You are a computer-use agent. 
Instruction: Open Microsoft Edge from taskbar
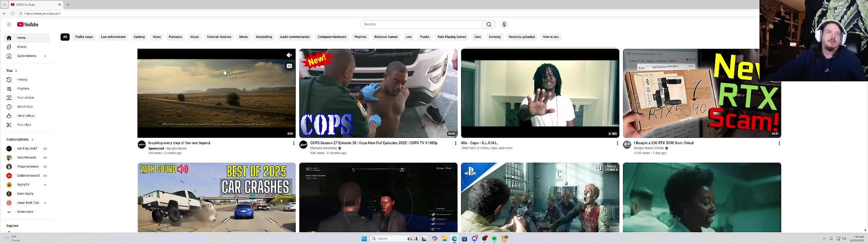(x=454, y=239)
